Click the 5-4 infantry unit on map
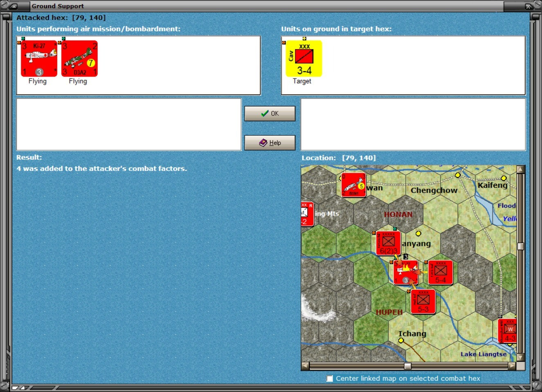Viewport: 542px width, 392px height. coord(441,272)
